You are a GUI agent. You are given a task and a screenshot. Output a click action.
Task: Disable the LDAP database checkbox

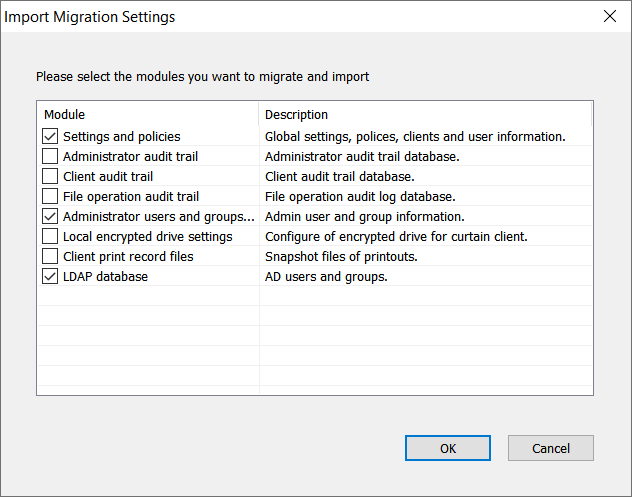[x=50, y=276]
